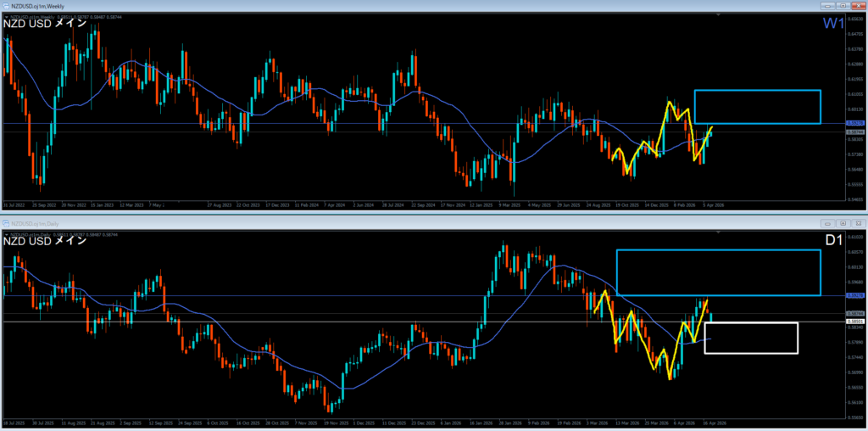This screenshot has height=431, width=868.
Task: Click the white 0.58501 price tag on the Daily chart
Action: point(854,322)
